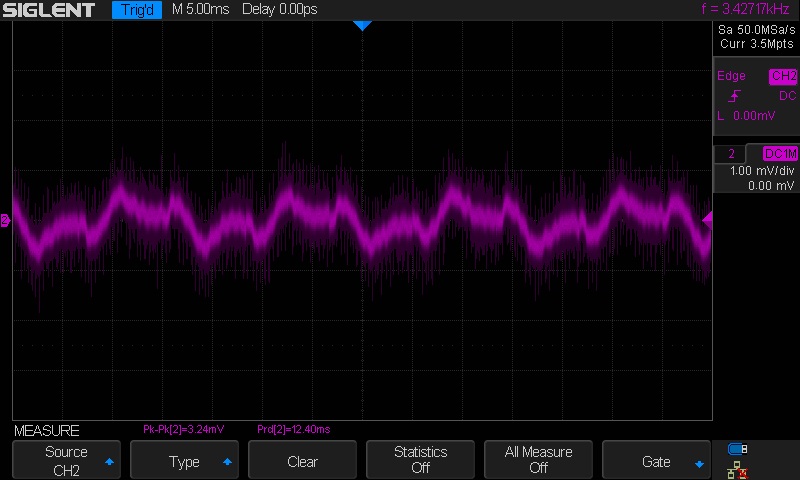Screen dimensions: 800x480
Task: Click the trigger level L 0.00mV value
Action: (x=746, y=116)
